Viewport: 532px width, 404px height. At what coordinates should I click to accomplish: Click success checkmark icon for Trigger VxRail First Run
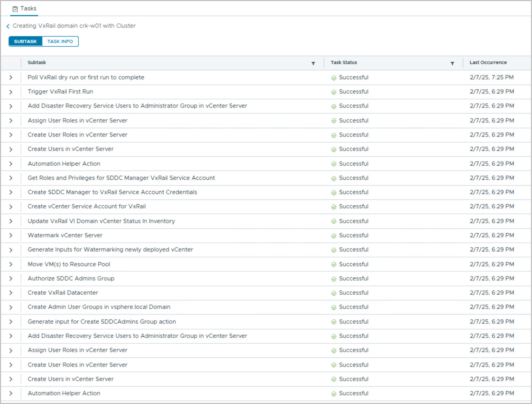point(334,92)
